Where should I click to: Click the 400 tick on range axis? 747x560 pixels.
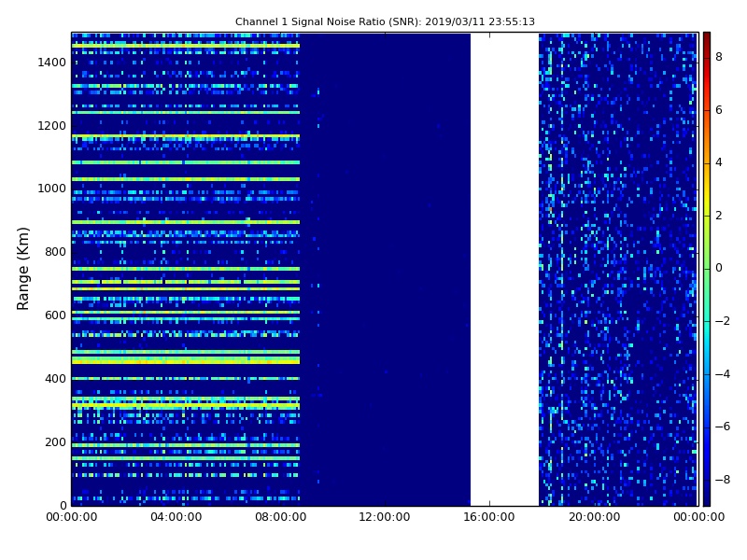click(x=55, y=379)
